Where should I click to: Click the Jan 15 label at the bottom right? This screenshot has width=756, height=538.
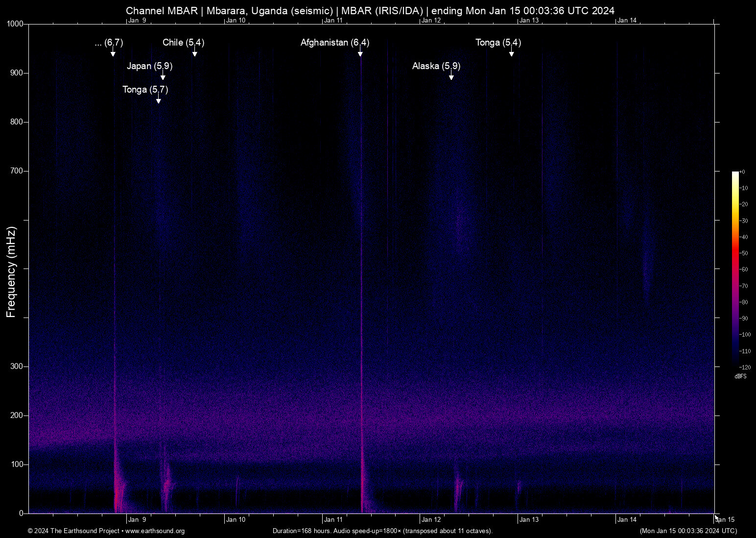725,520
